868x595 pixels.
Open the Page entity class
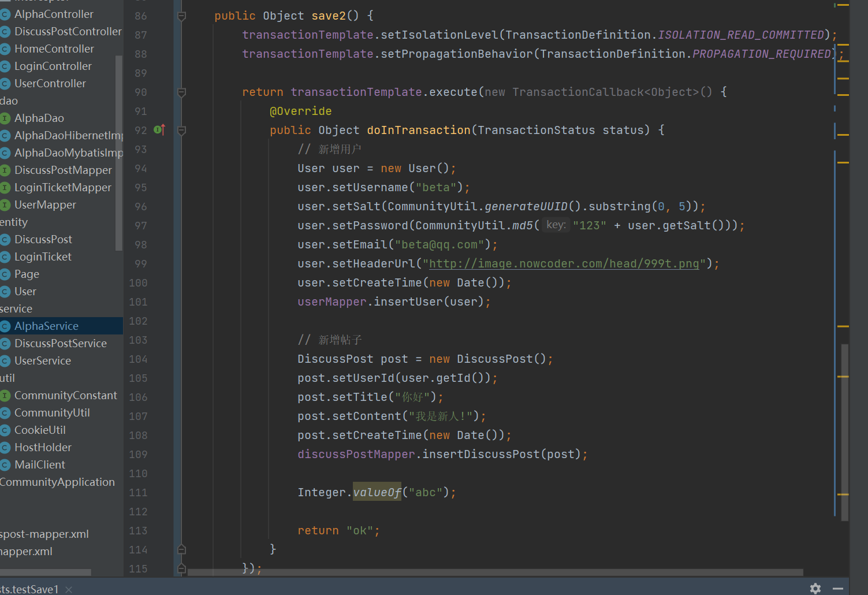(x=27, y=274)
